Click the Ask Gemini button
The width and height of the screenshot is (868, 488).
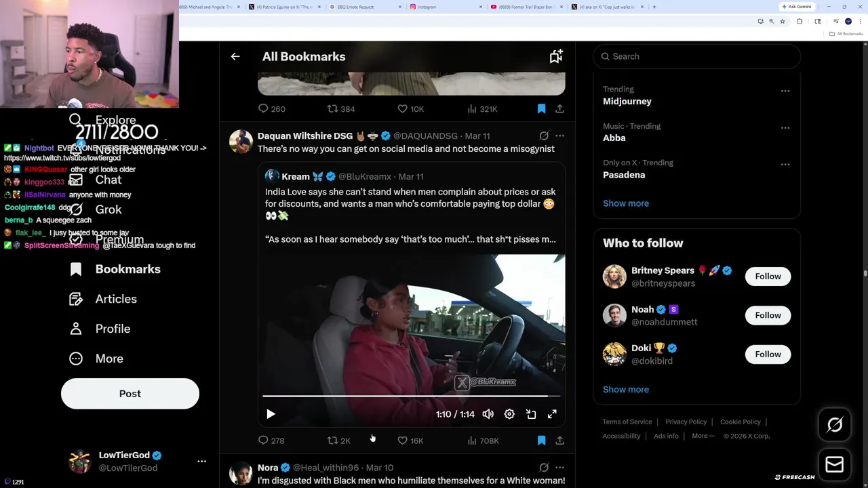[x=797, y=7]
